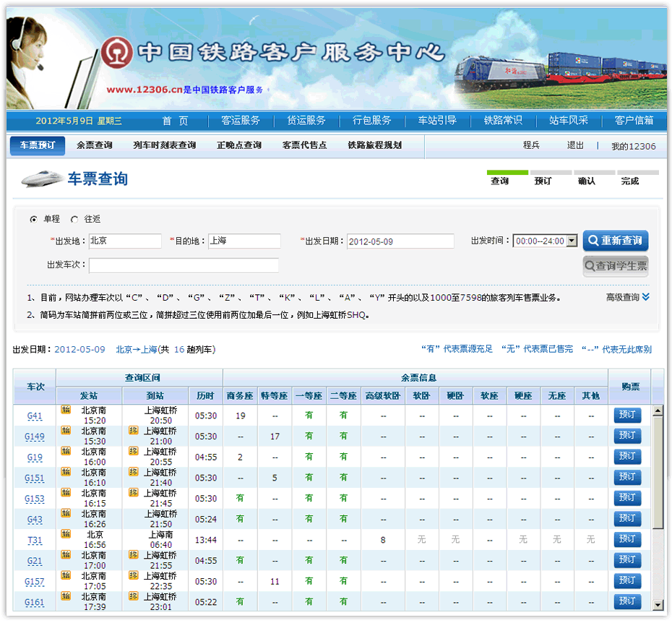Switch to the 余票查询 tab

[94, 145]
